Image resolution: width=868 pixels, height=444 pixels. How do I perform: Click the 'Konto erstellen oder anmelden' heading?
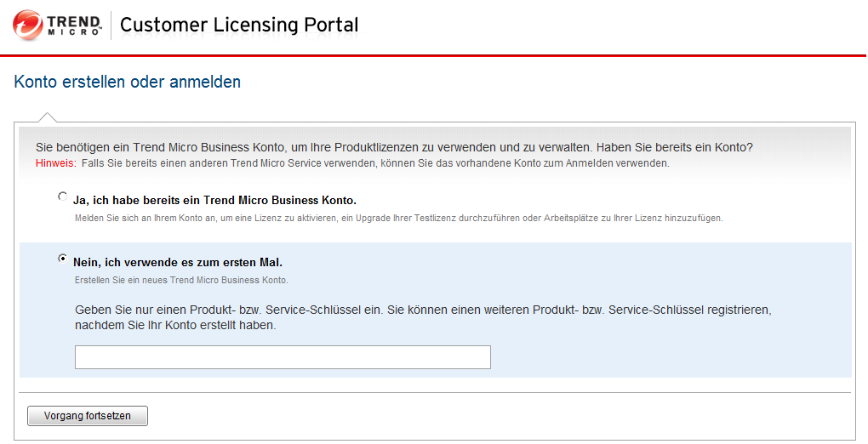point(128,83)
